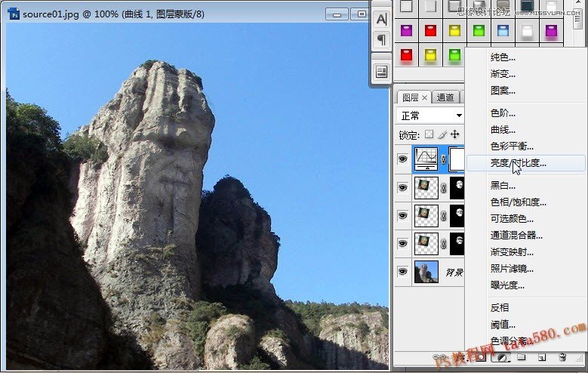Click the create adjustment layer icon

click(502, 357)
